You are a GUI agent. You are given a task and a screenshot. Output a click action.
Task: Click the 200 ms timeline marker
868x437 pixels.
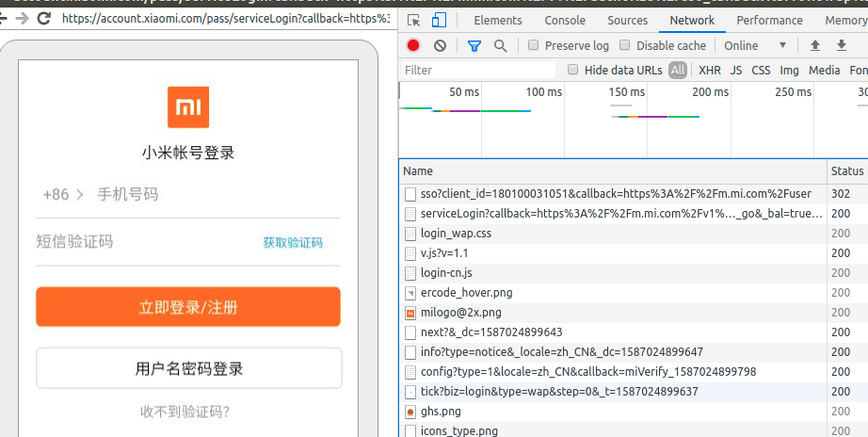pyautogui.click(x=710, y=92)
